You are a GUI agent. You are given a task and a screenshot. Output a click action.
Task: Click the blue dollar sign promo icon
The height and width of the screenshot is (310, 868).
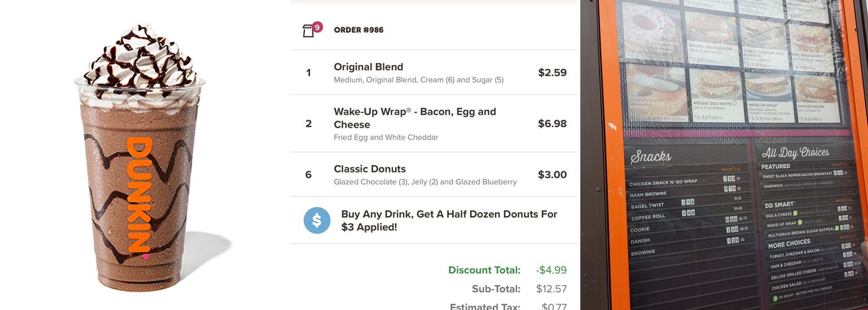pos(317,220)
